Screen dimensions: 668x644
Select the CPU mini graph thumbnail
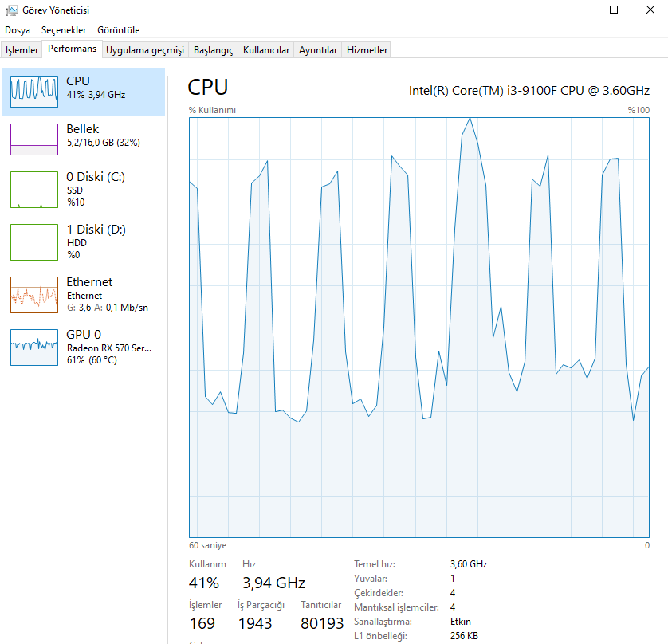pyautogui.click(x=34, y=92)
